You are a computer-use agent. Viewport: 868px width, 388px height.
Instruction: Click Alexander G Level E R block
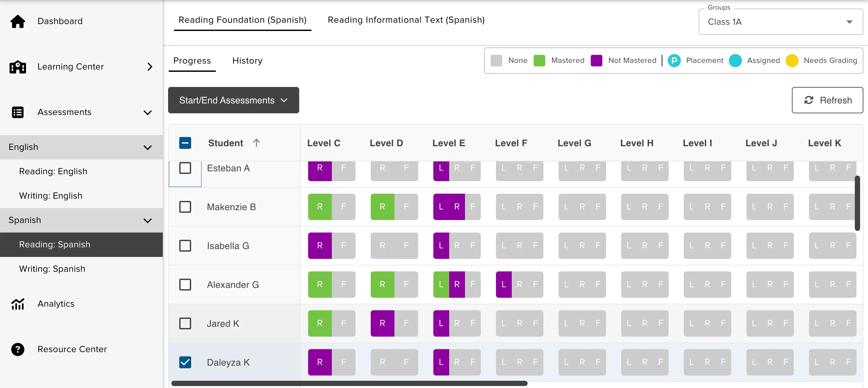point(457,285)
